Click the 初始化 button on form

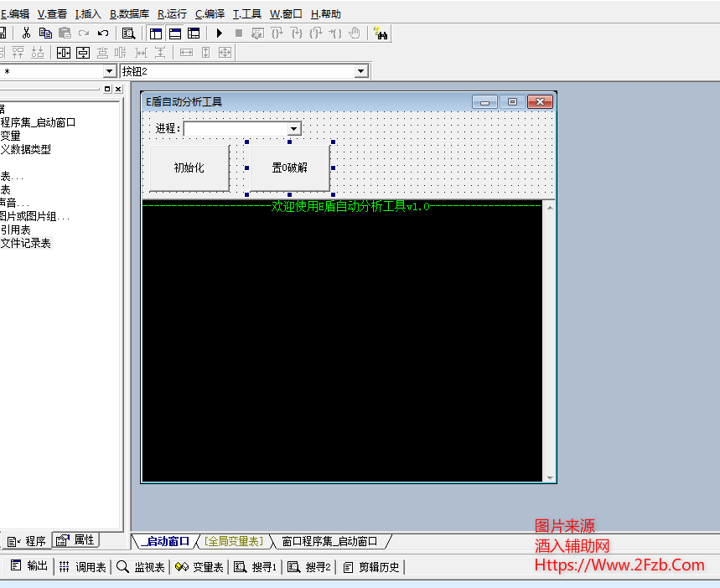point(189,168)
